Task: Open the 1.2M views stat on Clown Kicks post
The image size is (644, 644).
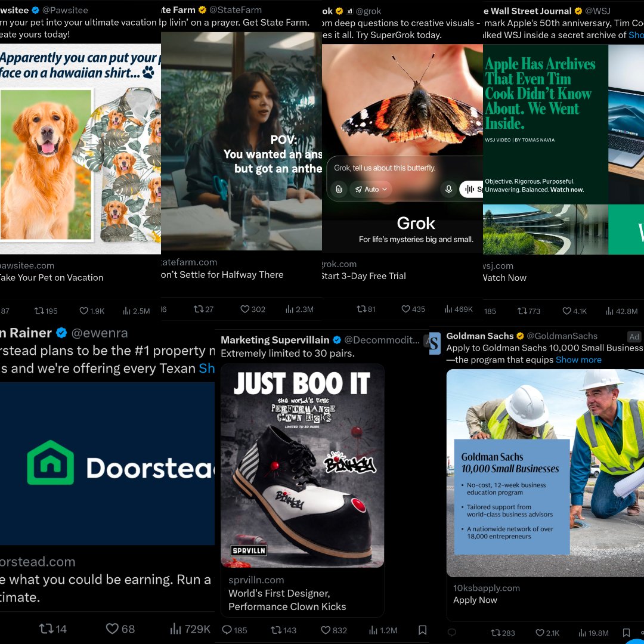Action: pos(383,630)
